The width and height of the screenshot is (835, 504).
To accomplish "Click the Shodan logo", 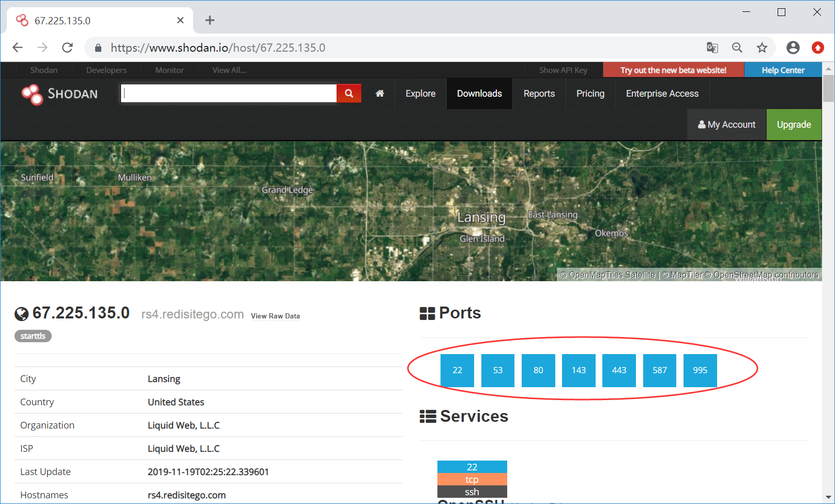I will pyautogui.click(x=59, y=94).
